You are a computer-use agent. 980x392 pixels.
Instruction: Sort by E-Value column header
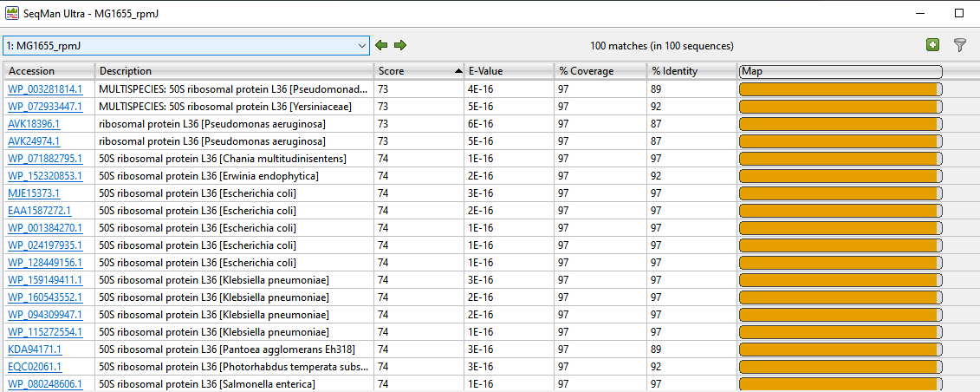coord(509,71)
